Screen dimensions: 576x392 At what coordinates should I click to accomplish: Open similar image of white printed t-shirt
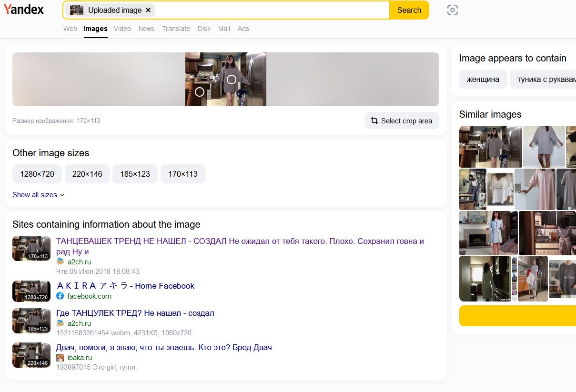point(501,189)
